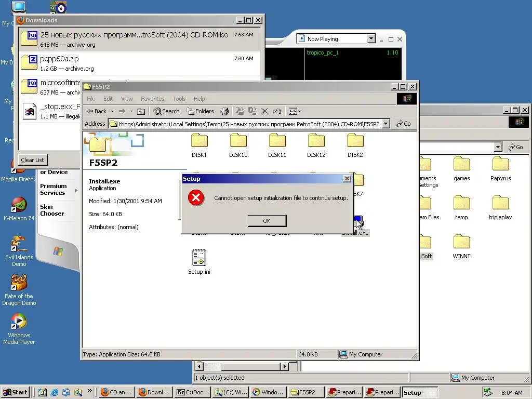Viewport: 532px width, 399px height.
Task: Click the Go button in F5SP2 window
Action: point(404,124)
